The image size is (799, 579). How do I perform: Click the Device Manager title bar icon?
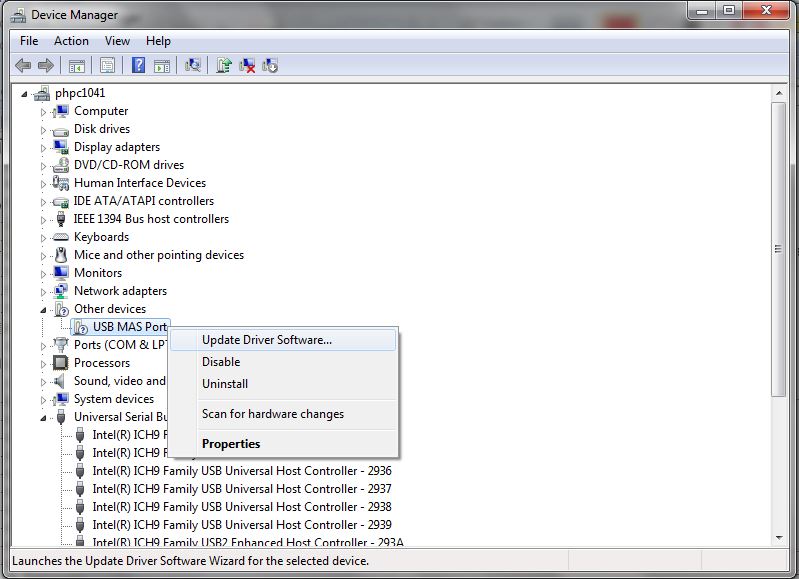tap(18, 15)
